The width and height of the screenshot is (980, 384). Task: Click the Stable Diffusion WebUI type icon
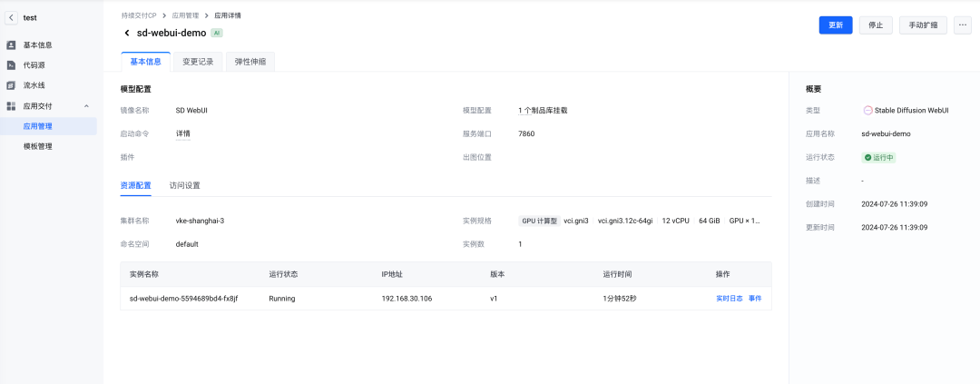[867, 110]
